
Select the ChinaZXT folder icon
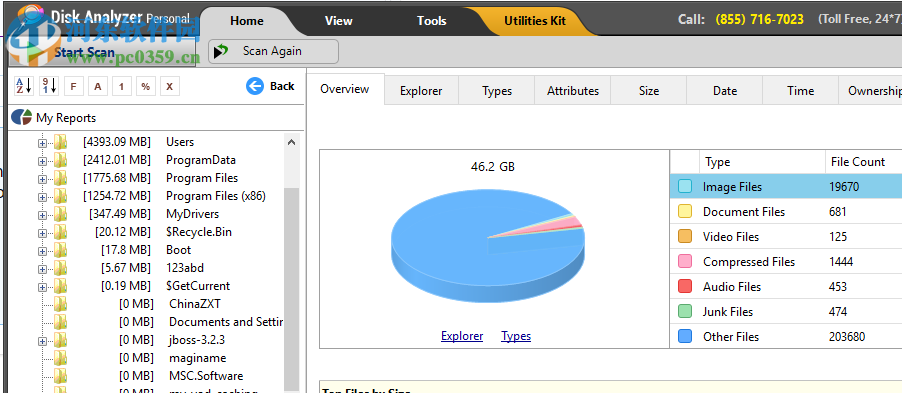point(60,304)
